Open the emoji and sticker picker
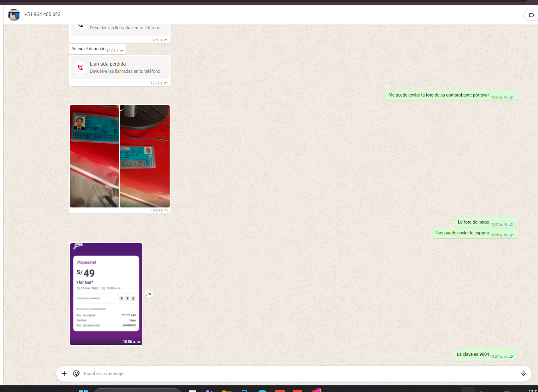The height and width of the screenshot is (392, 538). [x=76, y=374]
